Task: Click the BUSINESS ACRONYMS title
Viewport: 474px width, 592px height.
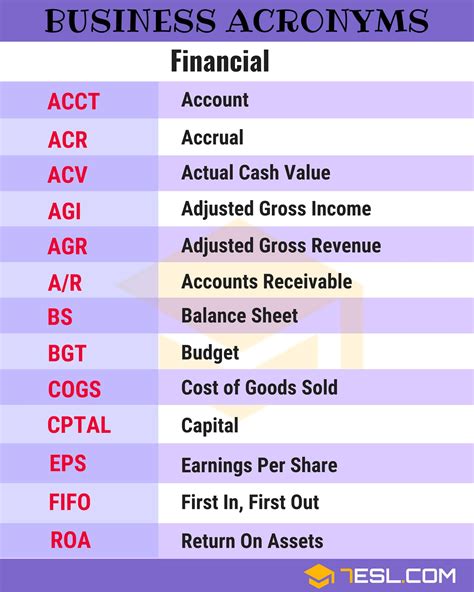Action: (x=237, y=21)
